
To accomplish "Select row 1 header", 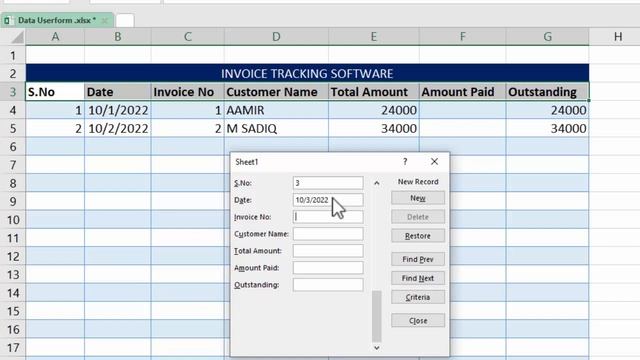I will [13, 55].
